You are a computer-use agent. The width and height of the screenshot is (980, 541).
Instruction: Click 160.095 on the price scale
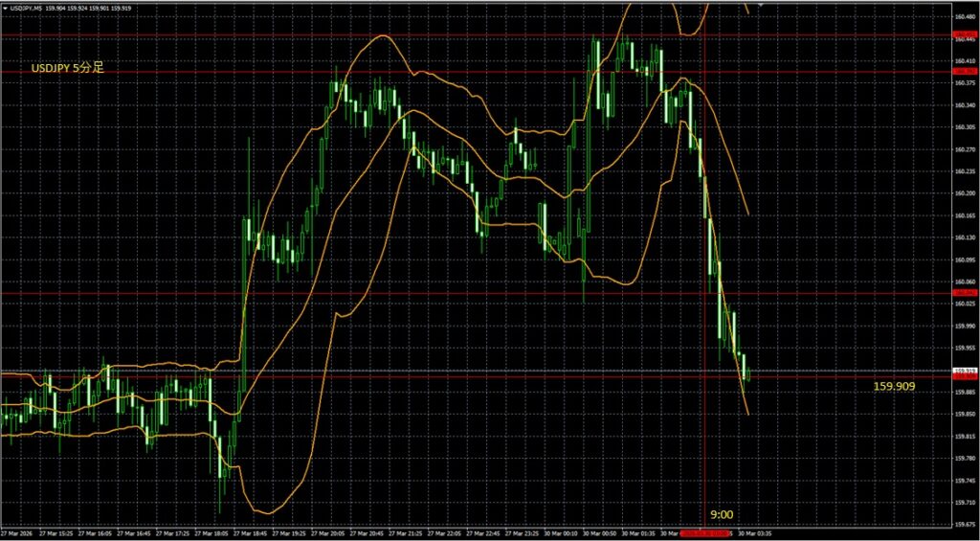(963, 259)
